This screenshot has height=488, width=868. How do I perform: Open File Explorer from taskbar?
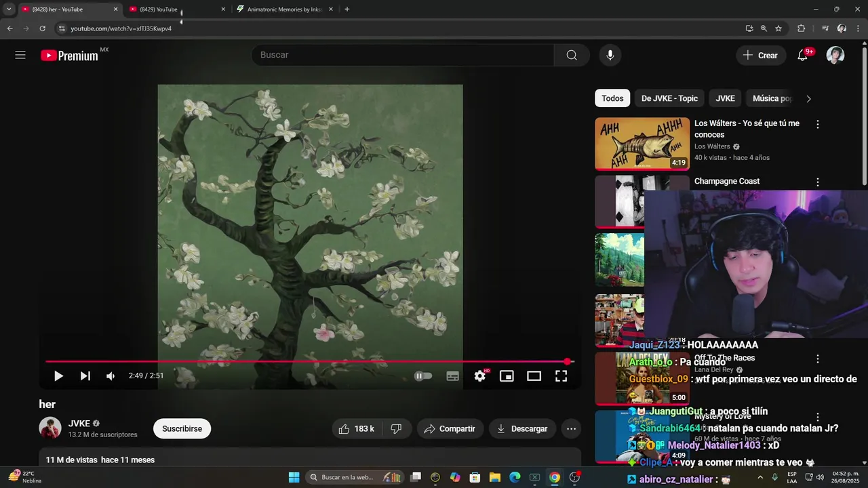(495, 477)
